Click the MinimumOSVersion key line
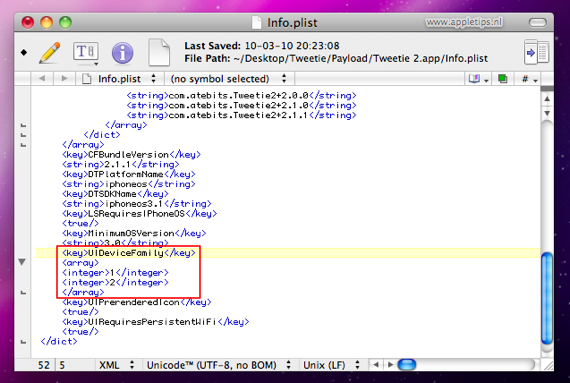The height and width of the screenshot is (383, 570). (134, 233)
